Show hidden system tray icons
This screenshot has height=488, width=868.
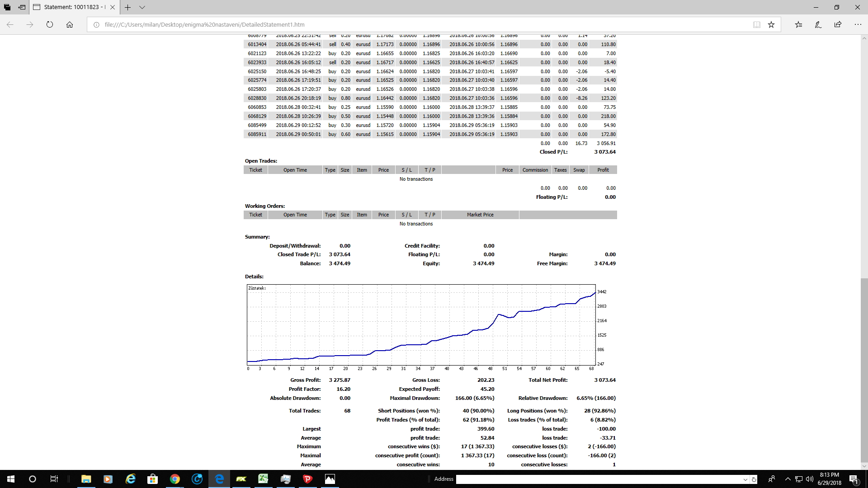[788, 479]
